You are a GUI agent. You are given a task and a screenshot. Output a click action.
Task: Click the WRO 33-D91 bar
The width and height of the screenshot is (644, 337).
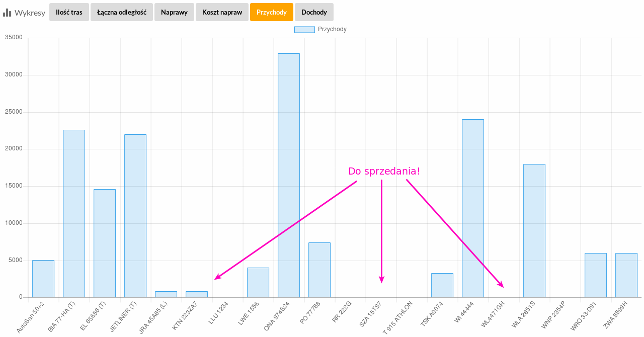[x=596, y=275]
